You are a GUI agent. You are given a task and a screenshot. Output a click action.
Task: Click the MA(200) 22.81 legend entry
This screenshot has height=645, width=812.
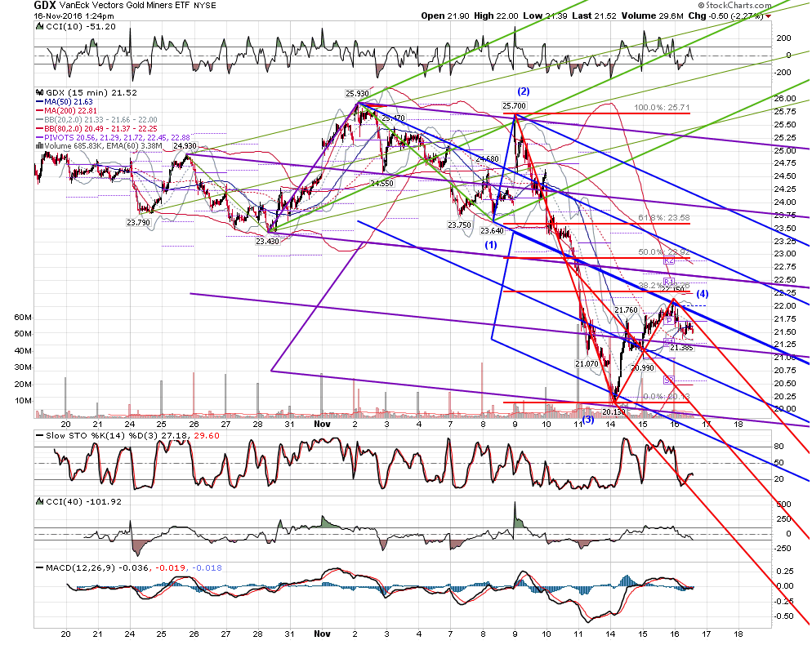(66, 111)
